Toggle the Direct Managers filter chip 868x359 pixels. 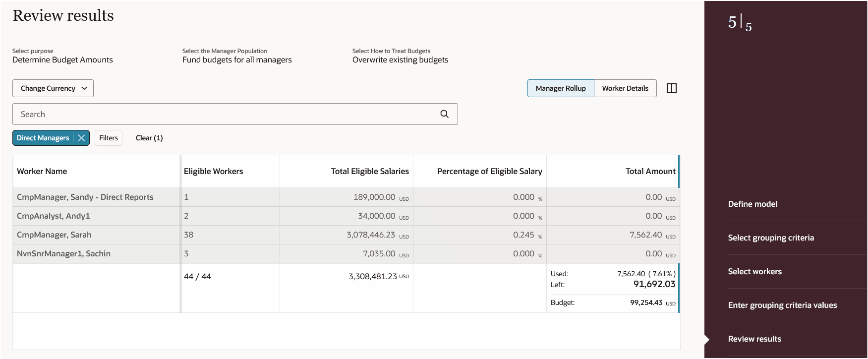(x=43, y=138)
